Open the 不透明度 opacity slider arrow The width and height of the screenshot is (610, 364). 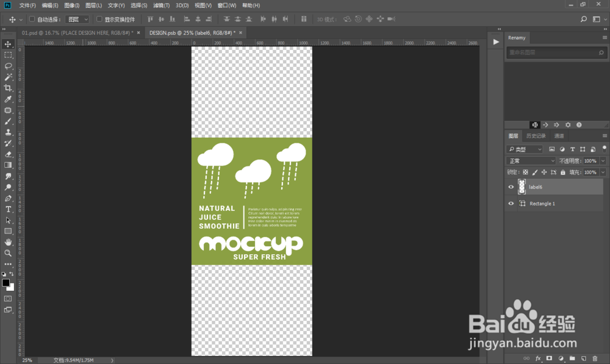(603, 160)
